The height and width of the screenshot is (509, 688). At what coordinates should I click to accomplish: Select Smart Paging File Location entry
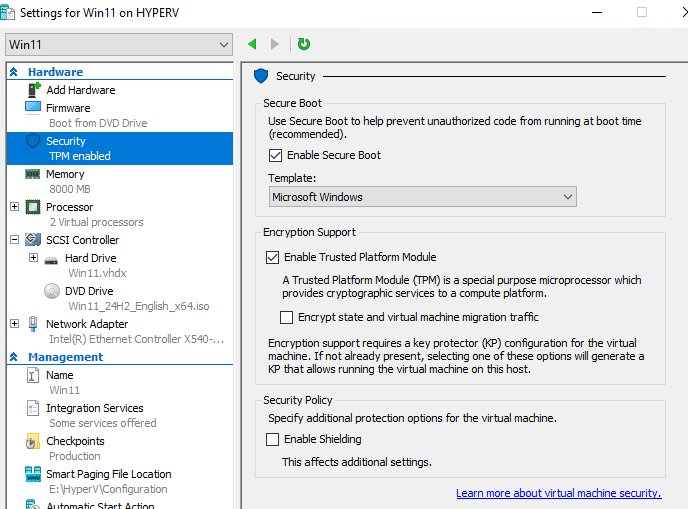click(x=109, y=474)
